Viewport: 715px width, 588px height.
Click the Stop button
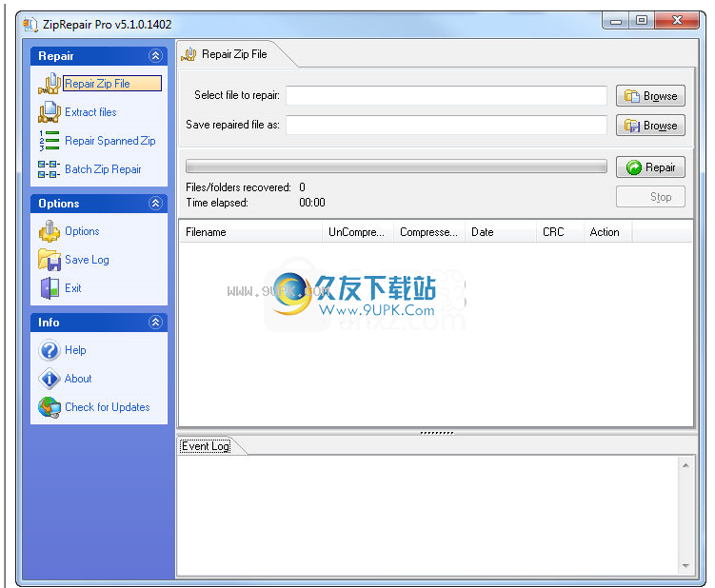650,197
